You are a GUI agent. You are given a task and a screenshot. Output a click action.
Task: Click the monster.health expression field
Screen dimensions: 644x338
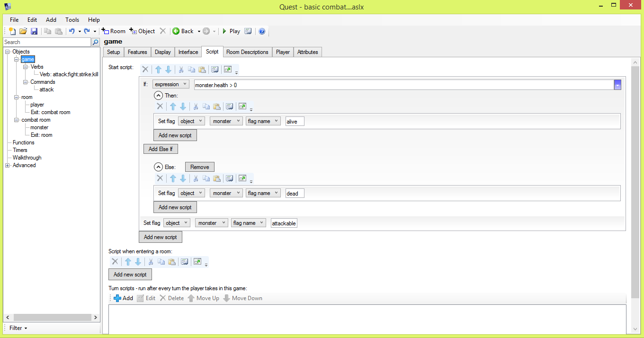point(402,85)
